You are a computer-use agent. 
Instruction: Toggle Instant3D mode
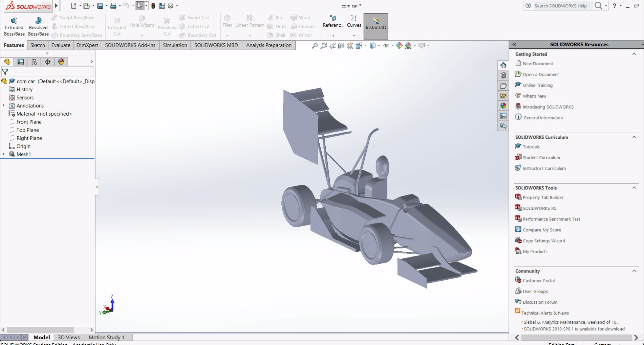pos(376,26)
